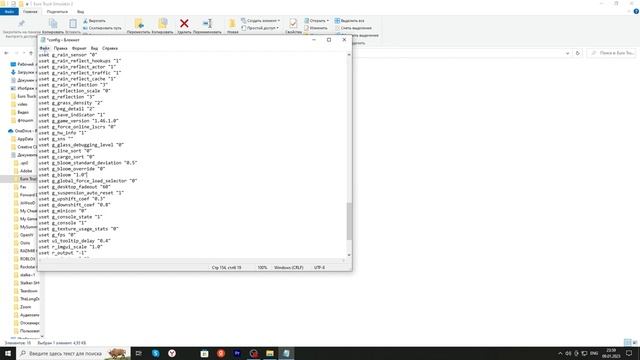Click the Paste (Вставить) clipboard icon
640x360 pixels.
pos(73,24)
